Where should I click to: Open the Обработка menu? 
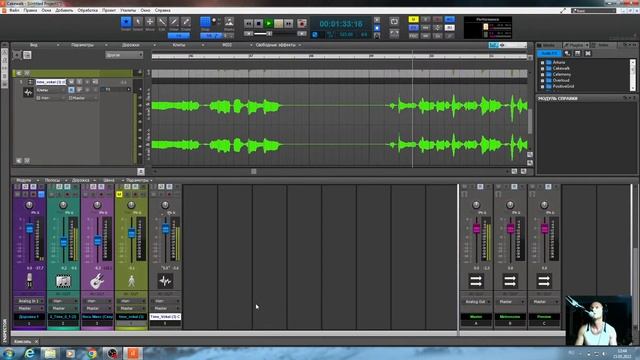[x=88, y=10]
